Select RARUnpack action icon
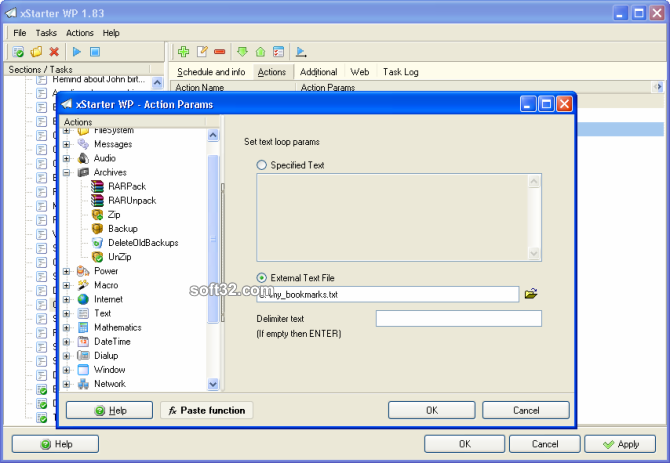The image size is (670, 463). coord(97,200)
